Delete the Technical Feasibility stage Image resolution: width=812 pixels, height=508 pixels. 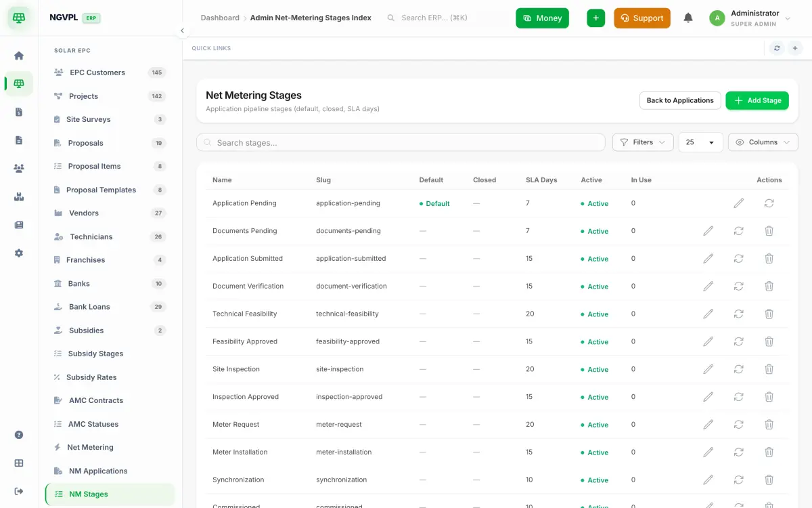[769, 314]
